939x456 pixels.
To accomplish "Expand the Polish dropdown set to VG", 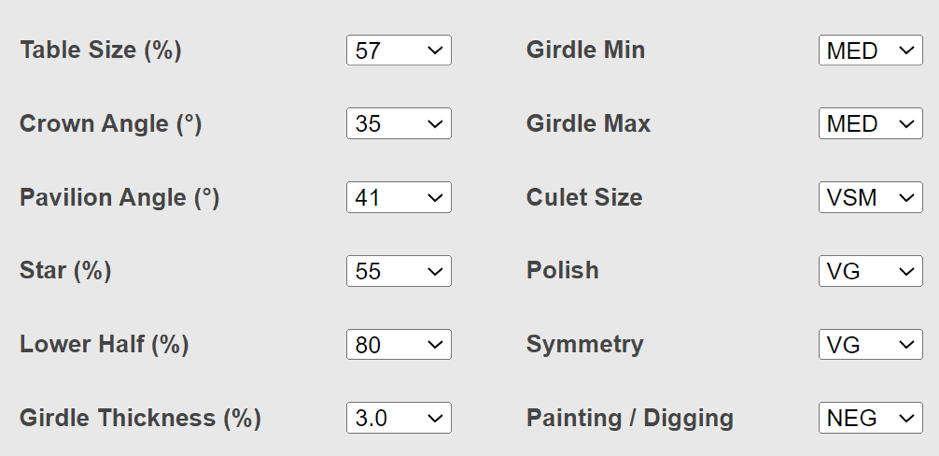I will point(871,271).
